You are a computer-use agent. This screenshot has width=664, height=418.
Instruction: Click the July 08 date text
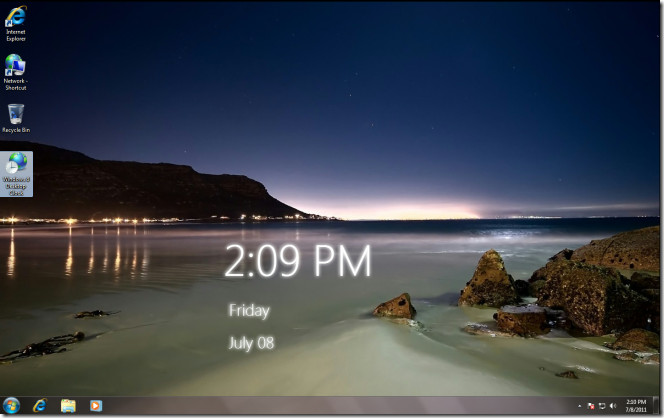pos(251,343)
